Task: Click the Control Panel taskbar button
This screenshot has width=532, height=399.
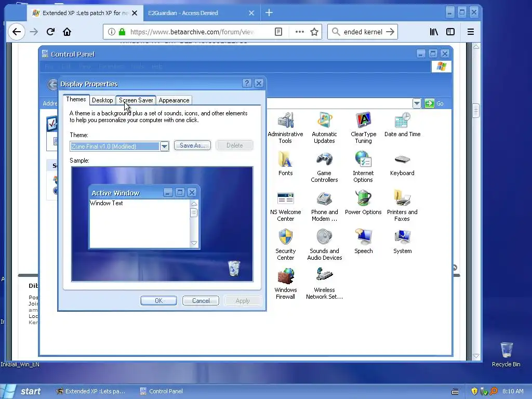Action: point(162,391)
